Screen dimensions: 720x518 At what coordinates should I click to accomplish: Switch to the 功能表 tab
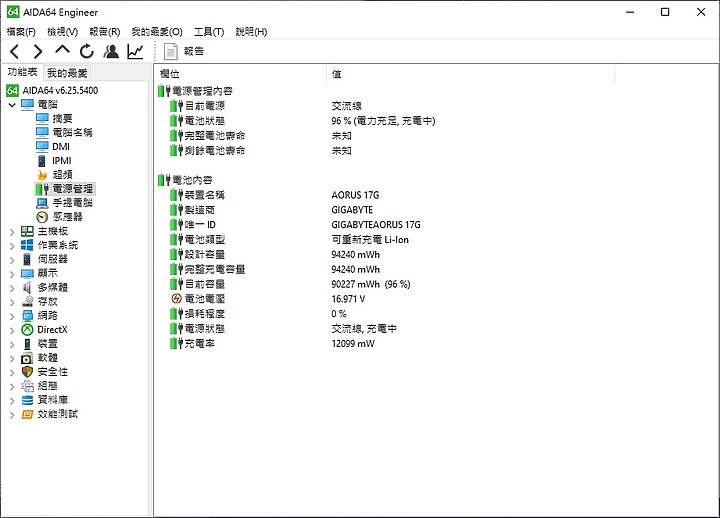(22, 72)
